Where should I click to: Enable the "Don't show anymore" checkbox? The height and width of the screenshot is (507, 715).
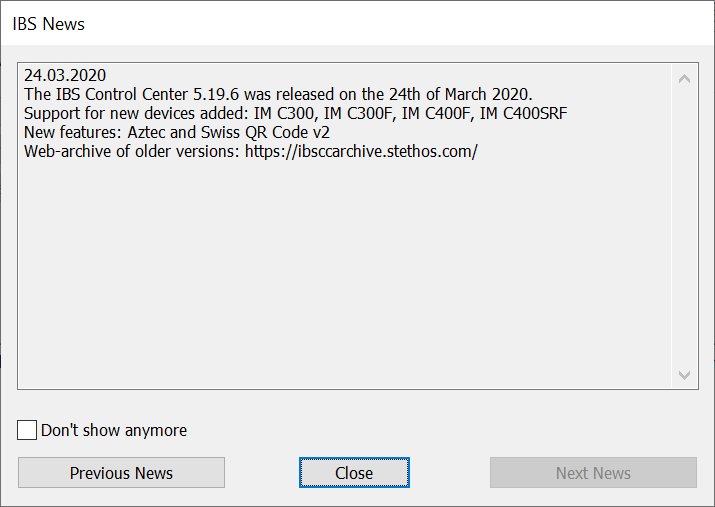click(x=28, y=430)
